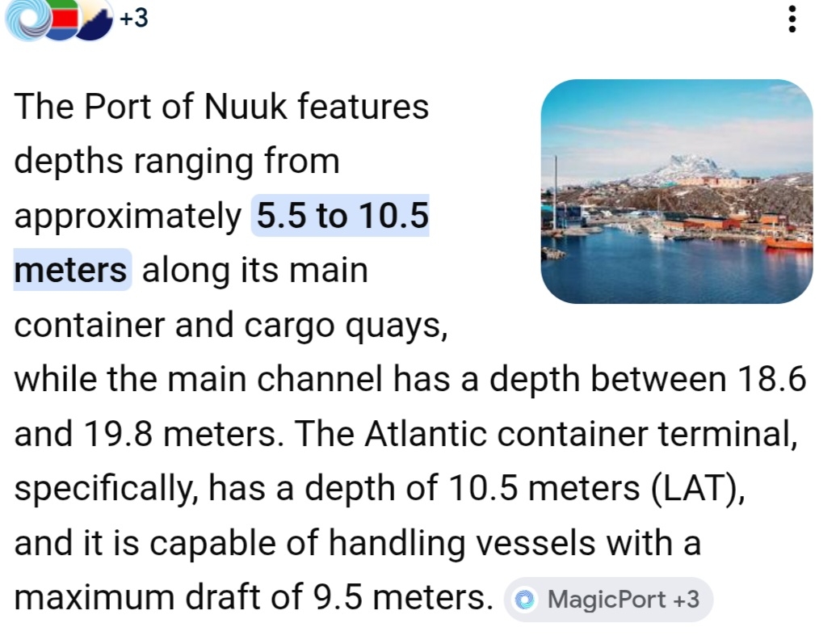This screenshot has height=644, width=836.
Task: Click the "Atlantic container terminal" phrase
Action: tap(576, 435)
